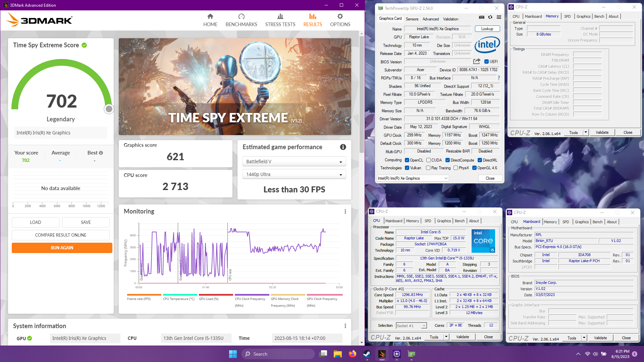Open Bench tab in CPU-Z CPU window

(460, 221)
